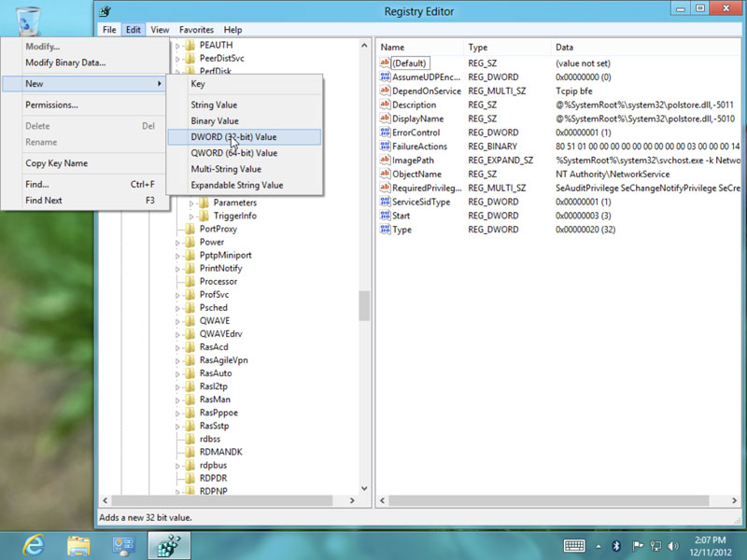
Task: Open the on-screen keyboard tray icon
Action: coord(575,546)
